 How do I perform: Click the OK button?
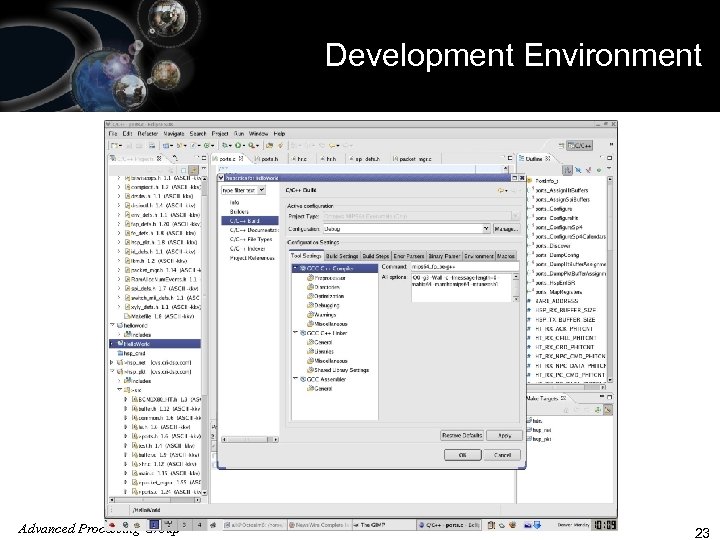click(463, 455)
